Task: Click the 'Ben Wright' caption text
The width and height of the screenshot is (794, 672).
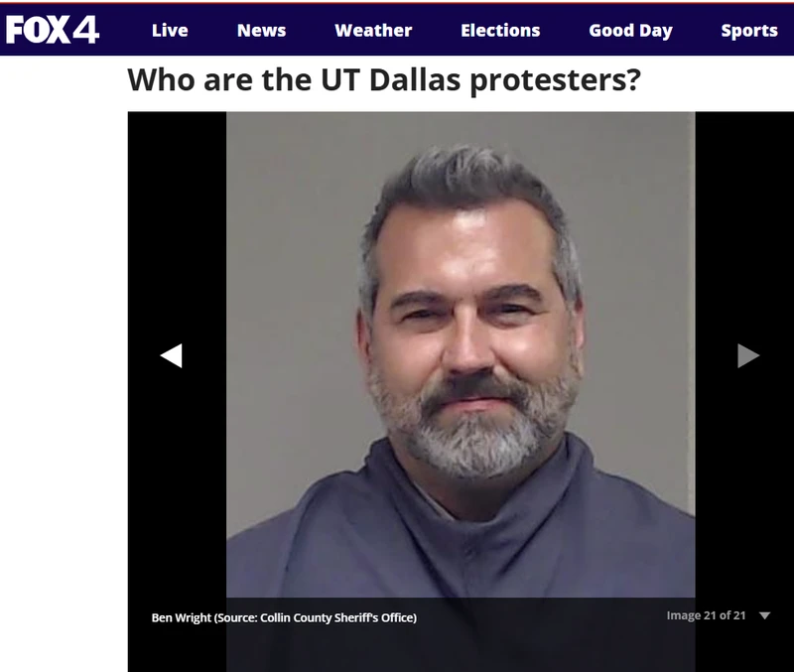Action: pyautogui.click(x=182, y=617)
